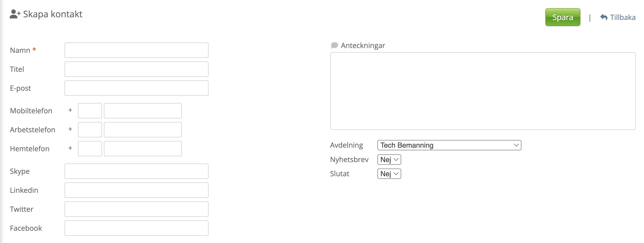Click the Tillbaka back arrow icon

coord(604,17)
